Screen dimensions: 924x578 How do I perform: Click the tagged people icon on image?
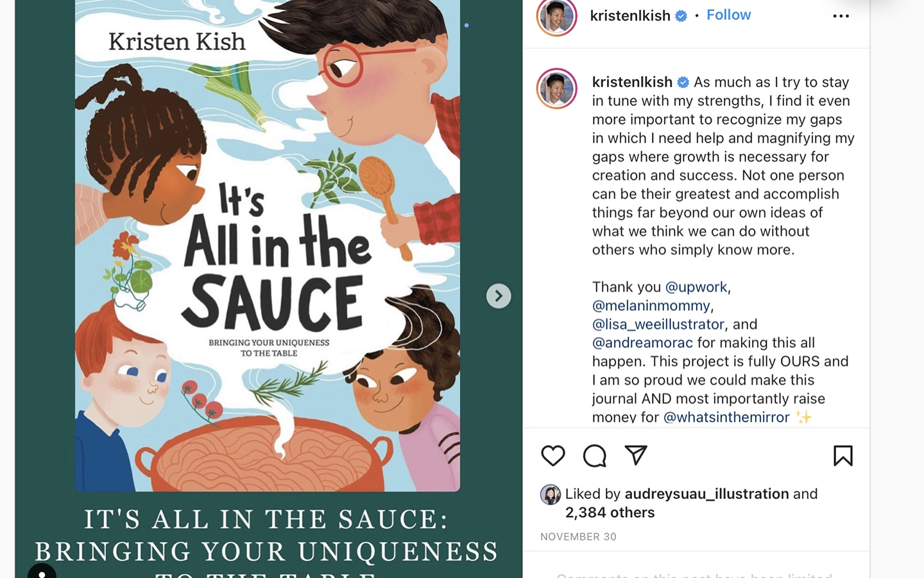click(42, 571)
